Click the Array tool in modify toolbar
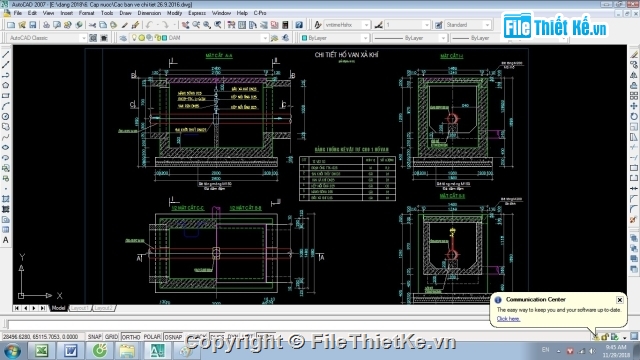This screenshot has height=360, width=640. click(633, 96)
